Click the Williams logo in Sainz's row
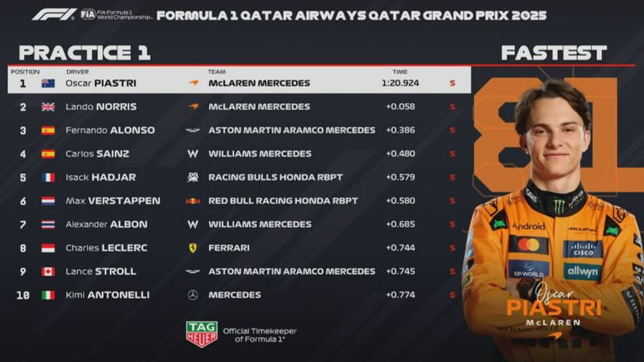The image size is (644, 362). [193, 154]
